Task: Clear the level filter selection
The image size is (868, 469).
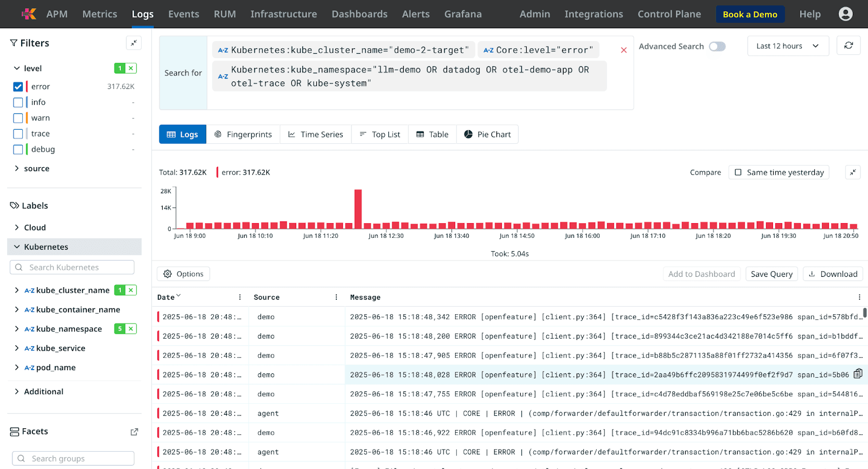Action: (131, 68)
